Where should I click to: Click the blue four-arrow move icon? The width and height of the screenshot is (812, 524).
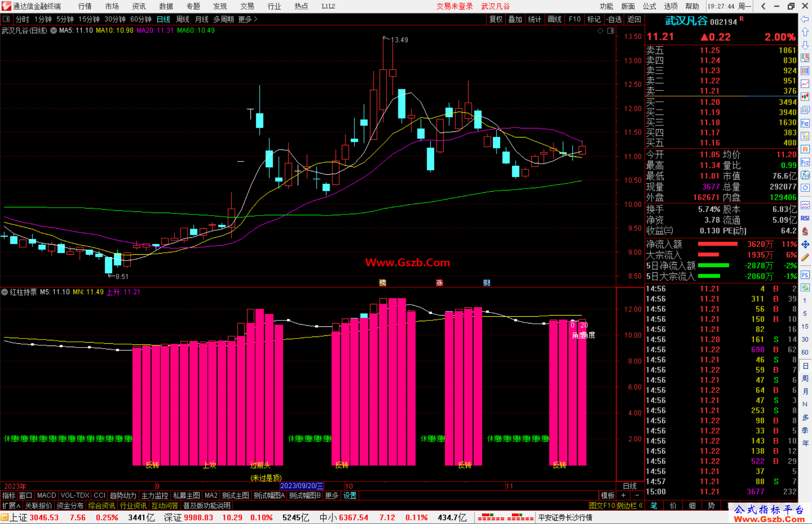(x=805, y=245)
